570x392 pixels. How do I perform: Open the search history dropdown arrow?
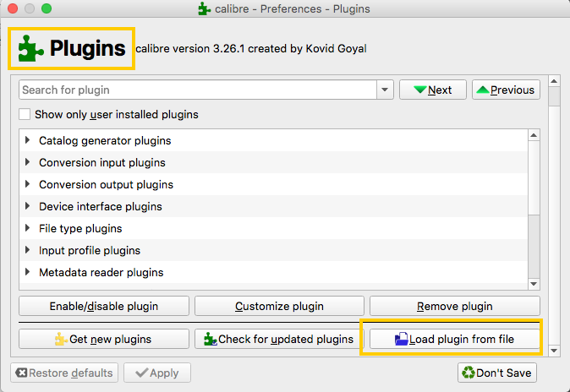385,90
